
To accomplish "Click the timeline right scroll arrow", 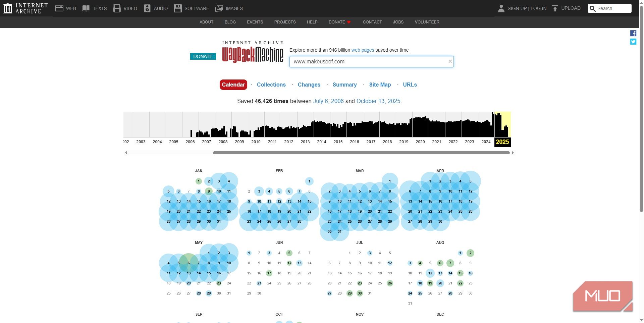I will (x=513, y=153).
